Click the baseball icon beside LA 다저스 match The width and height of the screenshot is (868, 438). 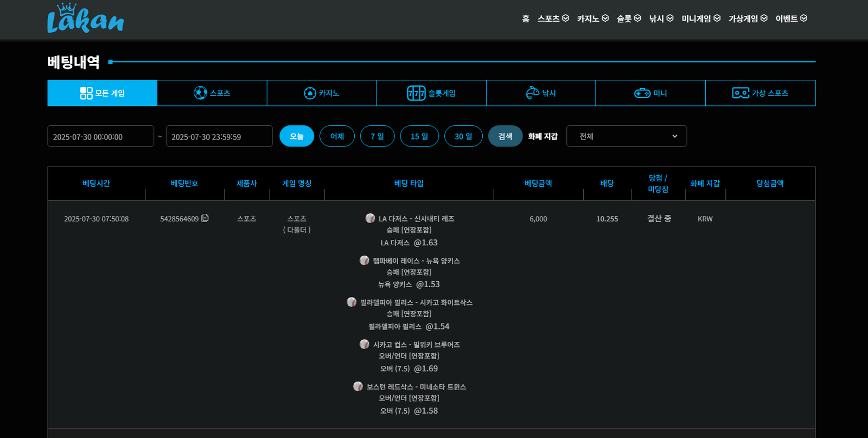370,218
